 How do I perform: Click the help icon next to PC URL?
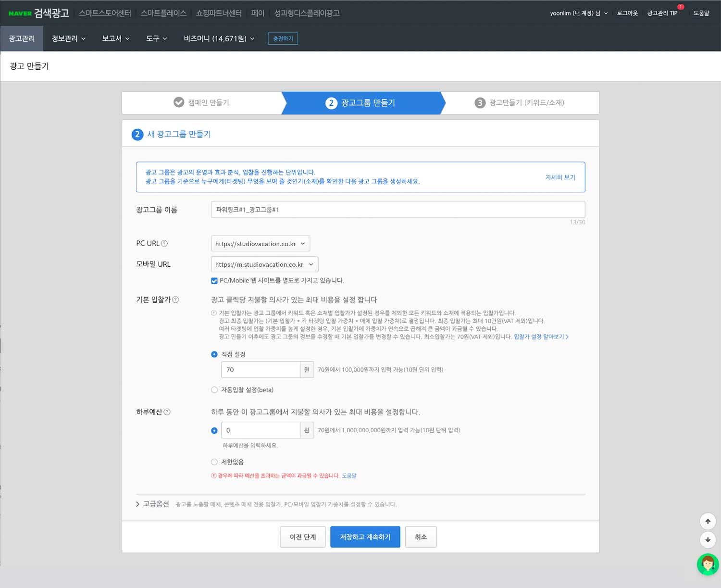pyautogui.click(x=164, y=244)
